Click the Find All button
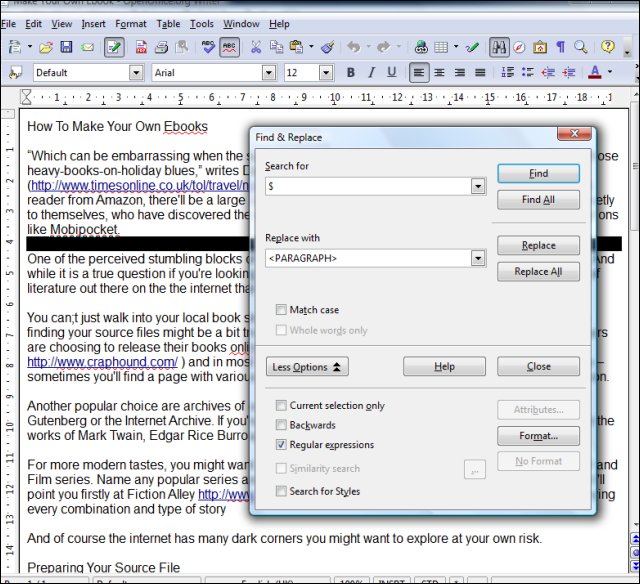This screenshot has height=584, width=640. (538, 200)
